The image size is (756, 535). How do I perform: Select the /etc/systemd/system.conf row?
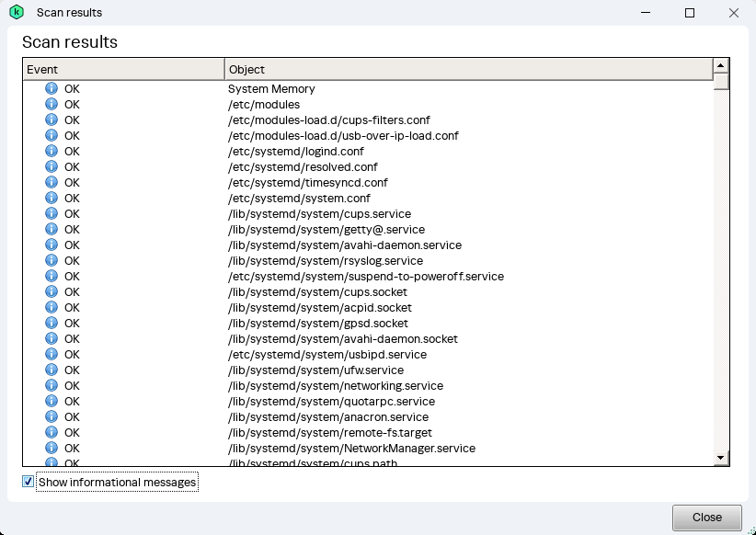click(x=304, y=198)
